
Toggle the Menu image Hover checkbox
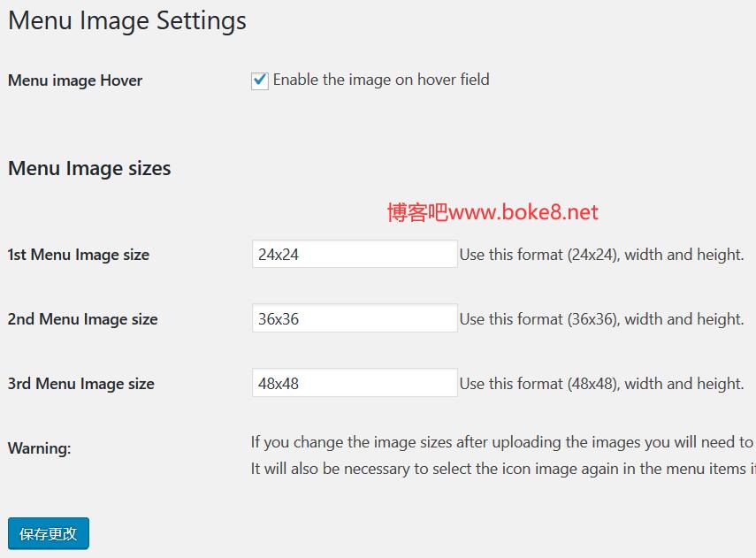click(x=260, y=80)
